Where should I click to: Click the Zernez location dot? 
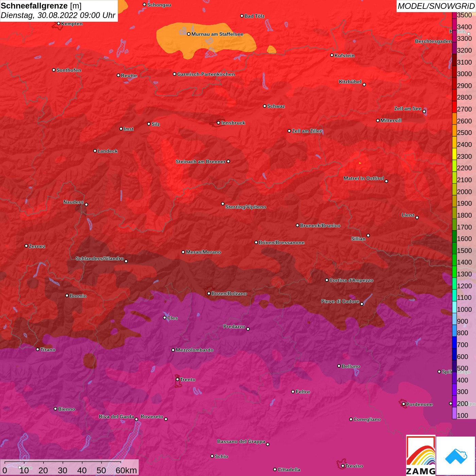[x=26, y=246]
